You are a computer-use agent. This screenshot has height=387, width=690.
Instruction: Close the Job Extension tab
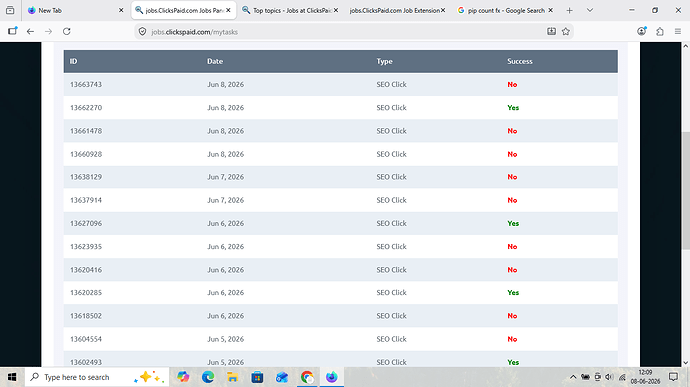pyautogui.click(x=443, y=10)
